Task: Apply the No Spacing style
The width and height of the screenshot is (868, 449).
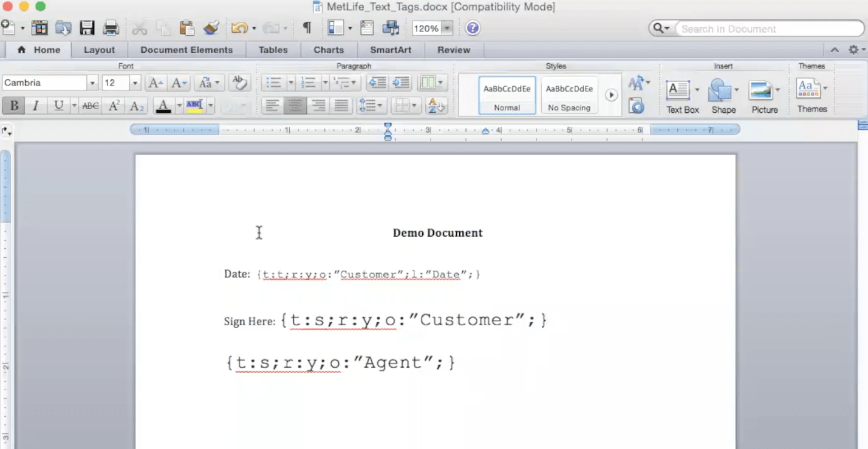Action: pos(569,95)
